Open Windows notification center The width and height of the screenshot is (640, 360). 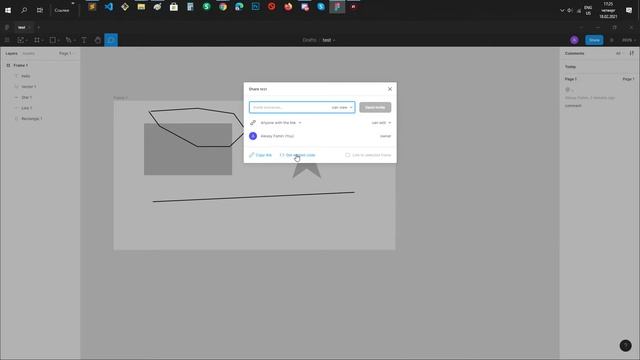click(629, 10)
